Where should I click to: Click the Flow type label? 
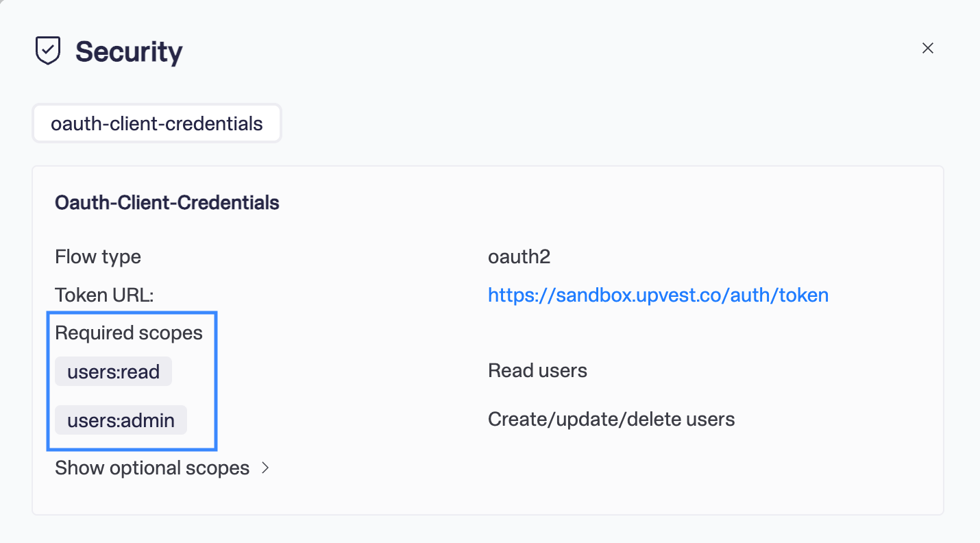tap(98, 257)
